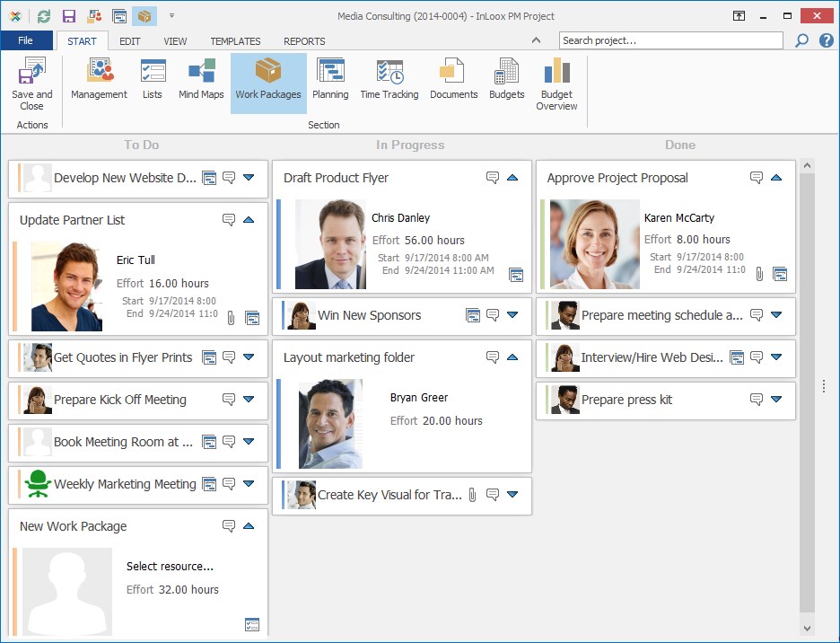Viewport: 840px width, 643px height.
Task: Expand the Develop New Website card
Action: point(249,177)
